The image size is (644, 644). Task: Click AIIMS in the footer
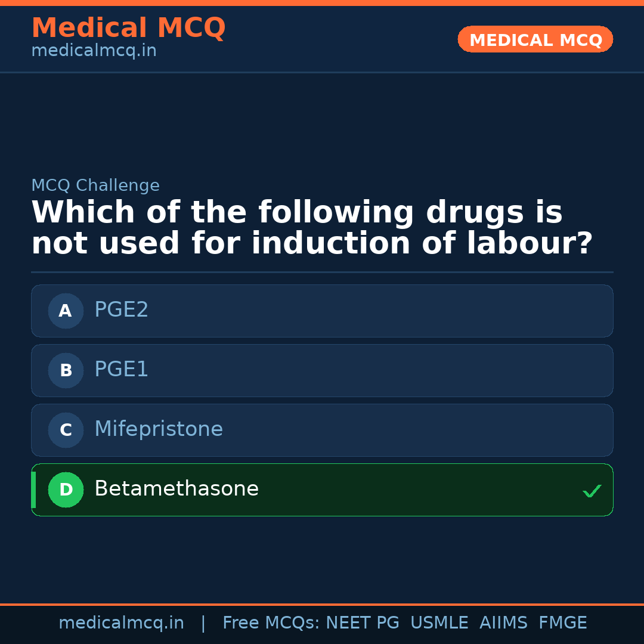coord(503,623)
